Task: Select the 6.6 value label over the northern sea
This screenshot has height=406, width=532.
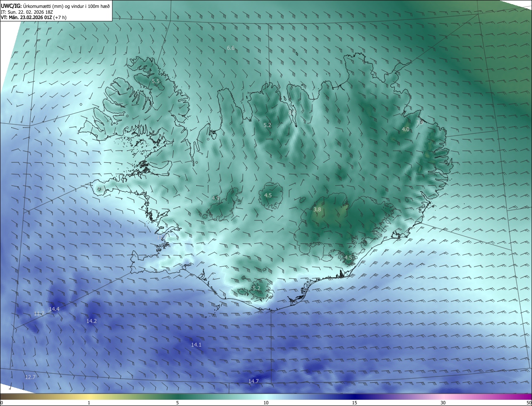Action: point(231,48)
